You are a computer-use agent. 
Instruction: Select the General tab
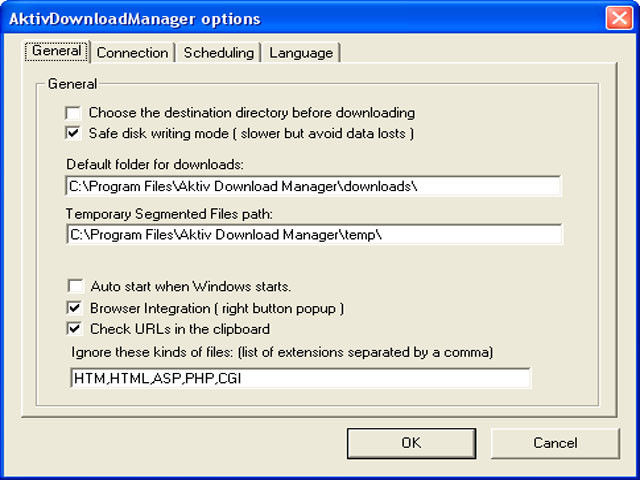[x=57, y=51]
